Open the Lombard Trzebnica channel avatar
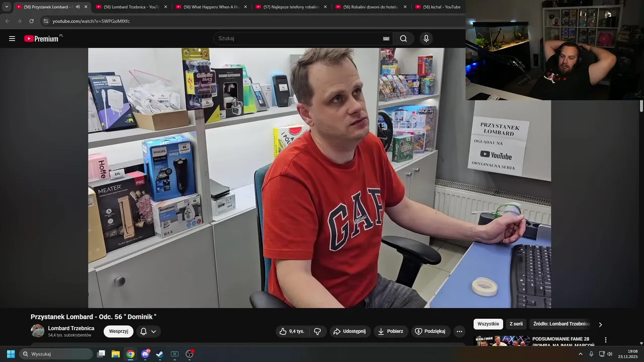 coord(38,331)
